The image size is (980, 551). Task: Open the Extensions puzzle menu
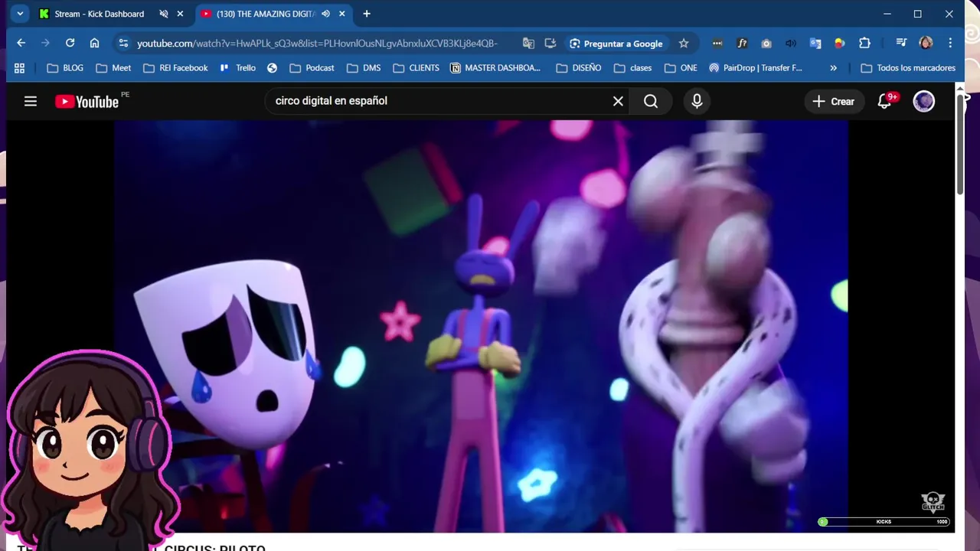click(864, 44)
